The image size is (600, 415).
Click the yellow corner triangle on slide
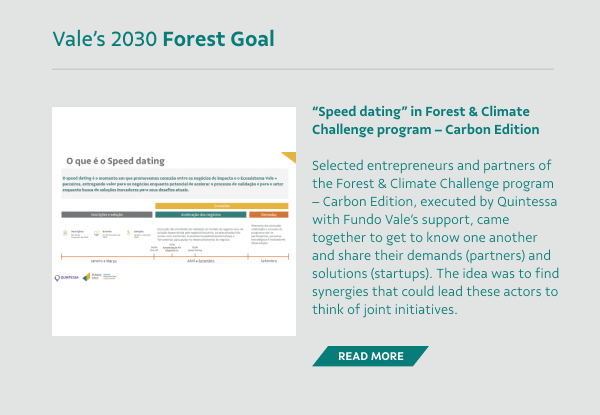coord(289,157)
